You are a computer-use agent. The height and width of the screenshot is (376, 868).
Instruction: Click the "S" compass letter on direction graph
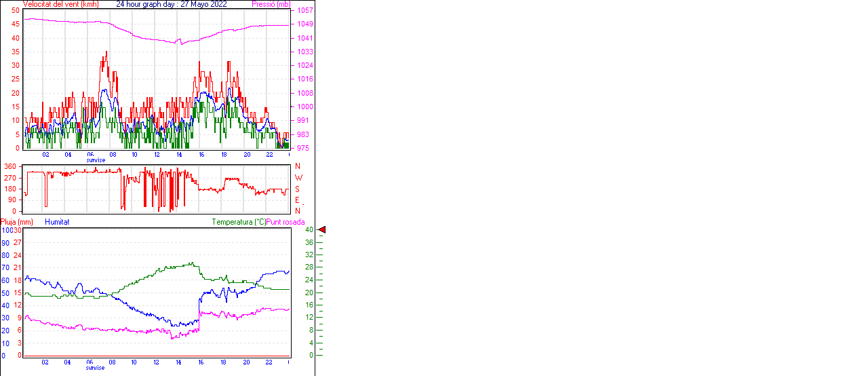pos(297,189)
